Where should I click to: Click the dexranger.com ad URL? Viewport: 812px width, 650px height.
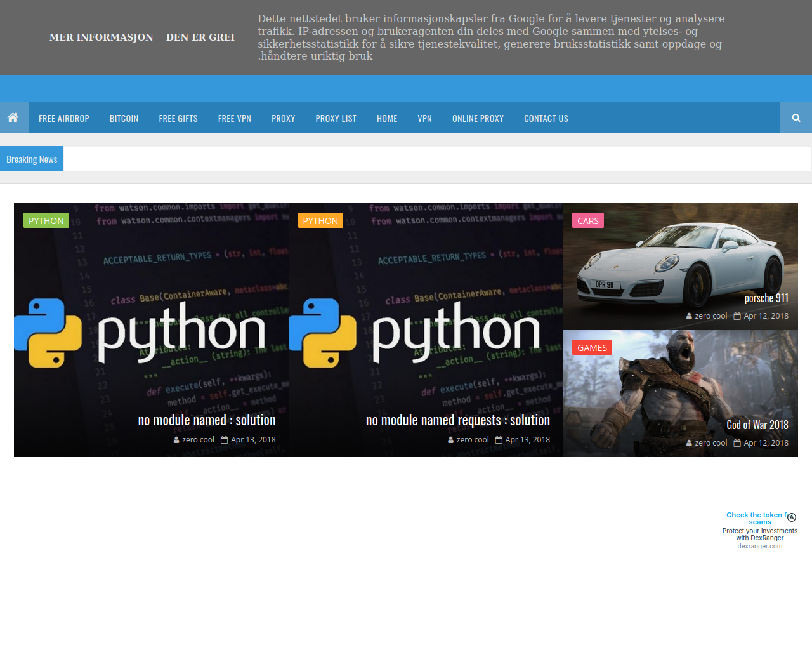(760, 546)
